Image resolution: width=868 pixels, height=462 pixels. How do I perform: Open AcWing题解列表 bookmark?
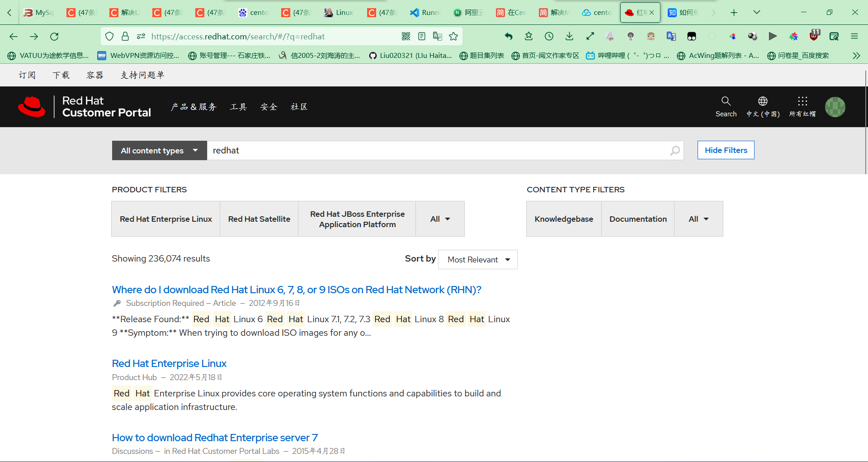tap(718, 56)
